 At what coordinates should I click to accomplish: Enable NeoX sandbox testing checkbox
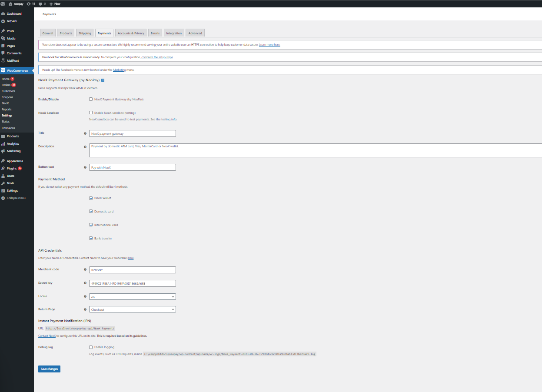91,113
